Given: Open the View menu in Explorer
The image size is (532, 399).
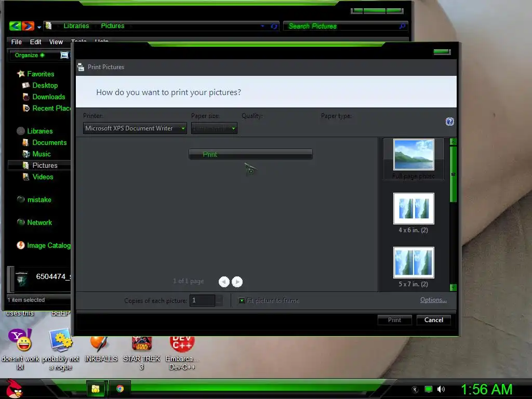Looking at the screenshot, I should pos(56,42).
